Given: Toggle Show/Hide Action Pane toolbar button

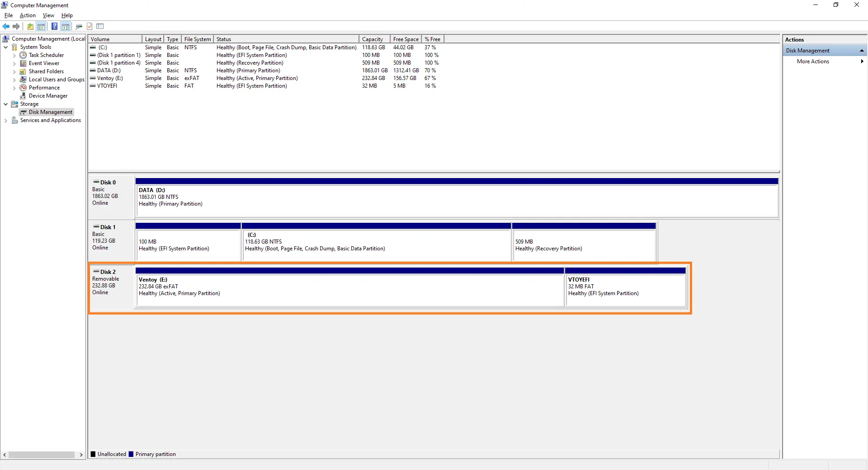Looking at the screenshot, I should click(x=66, y=26).
